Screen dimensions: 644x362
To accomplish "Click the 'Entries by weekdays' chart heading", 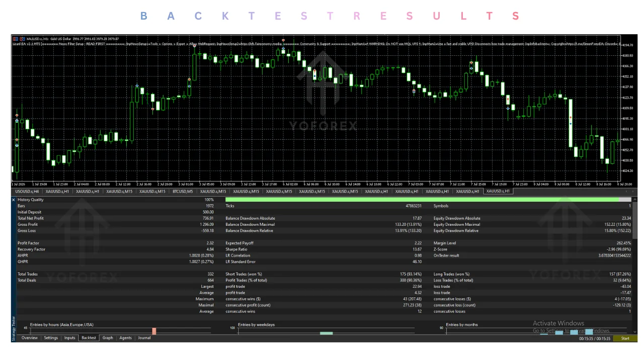I will click(257, 325).
